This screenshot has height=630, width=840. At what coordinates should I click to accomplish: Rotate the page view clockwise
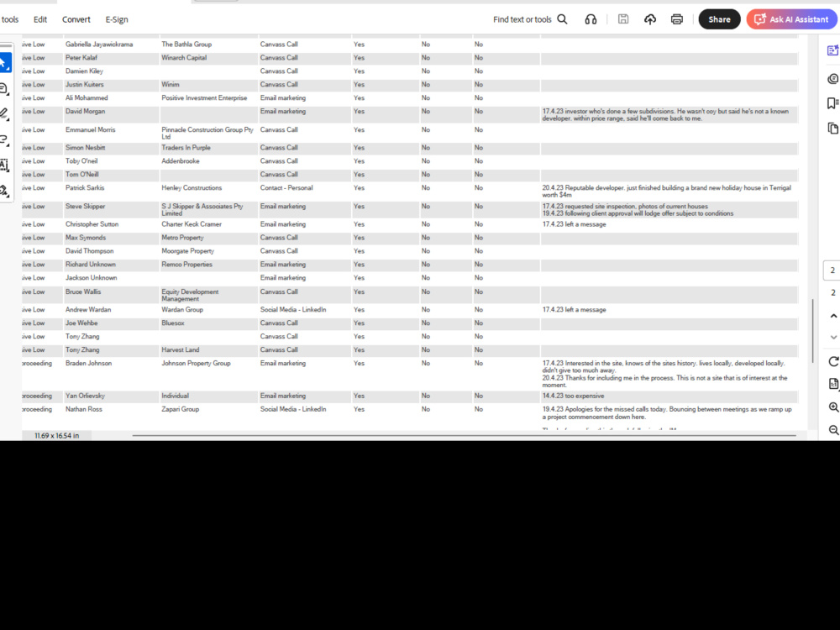(833, 361)
